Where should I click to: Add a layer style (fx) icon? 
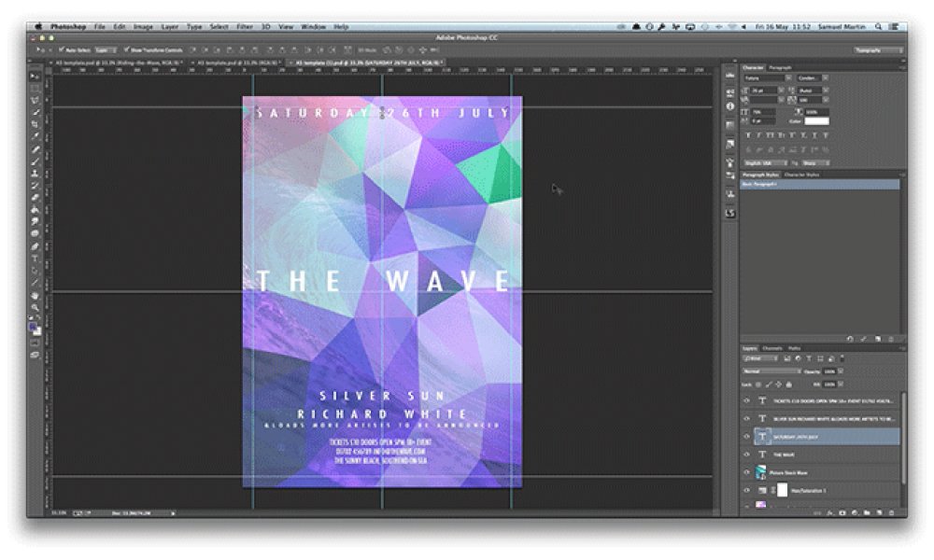(829, 512)
